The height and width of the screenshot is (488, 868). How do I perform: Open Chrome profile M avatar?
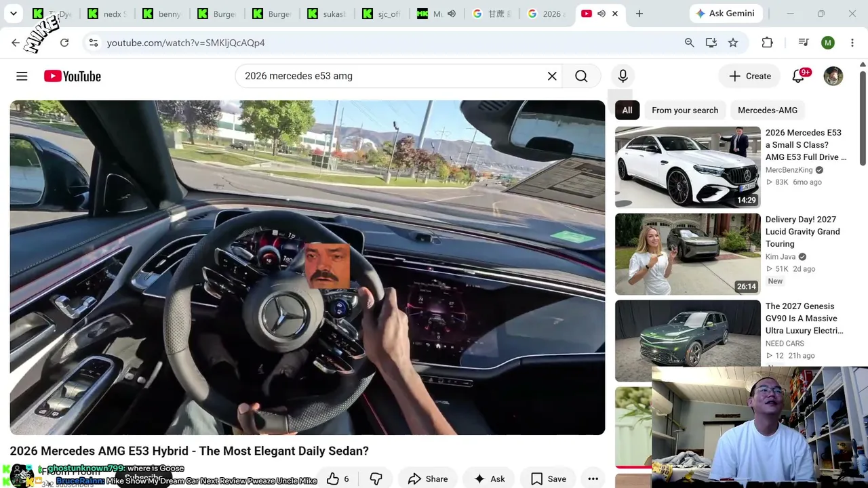click(x=828, y=43)
